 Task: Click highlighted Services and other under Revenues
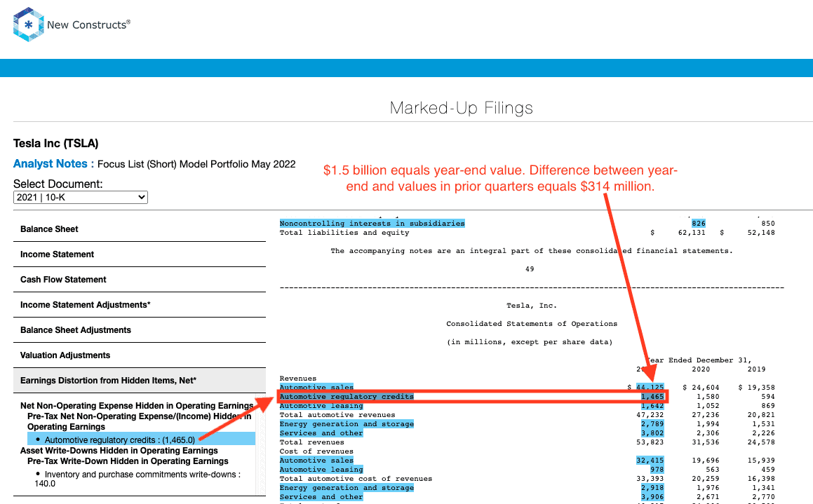click(x=321, y=433)
